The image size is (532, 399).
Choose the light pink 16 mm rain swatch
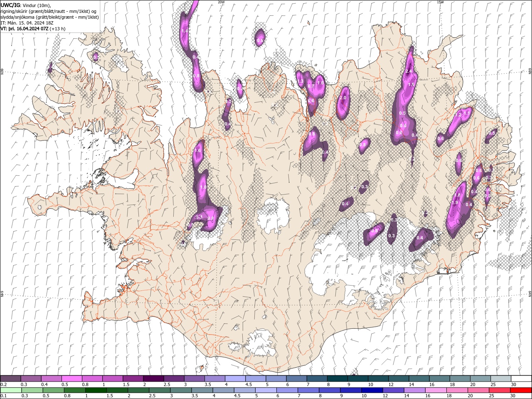(x=436, y=390)
